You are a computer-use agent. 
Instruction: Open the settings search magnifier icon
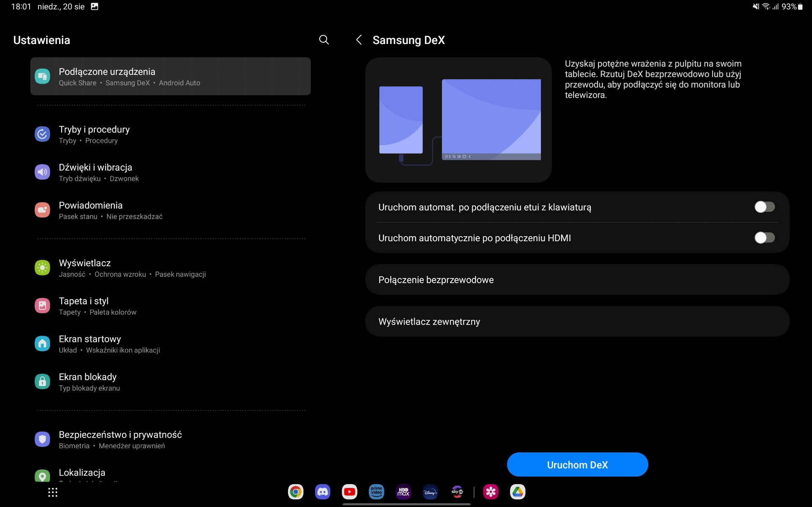(324, 40)
